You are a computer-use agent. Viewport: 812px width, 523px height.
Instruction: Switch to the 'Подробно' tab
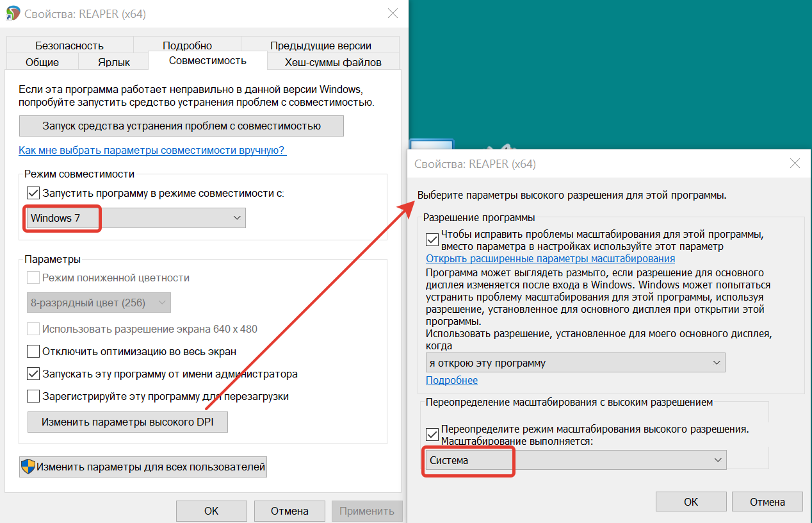pos(187,46)
